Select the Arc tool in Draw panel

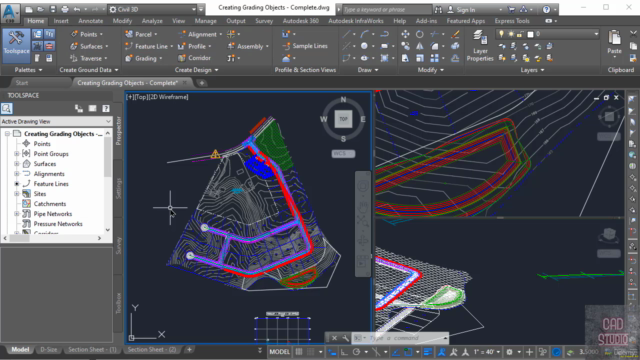(x=364, y=34)
